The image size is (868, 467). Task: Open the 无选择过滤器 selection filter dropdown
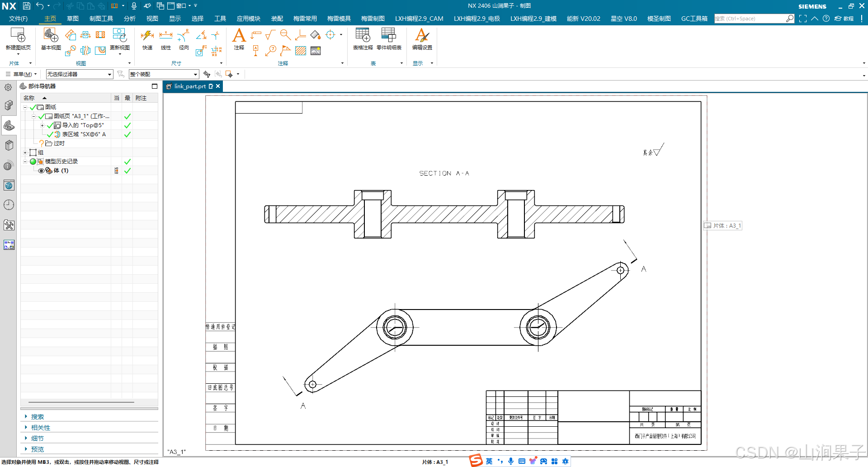pyautogui.click(x=79, y=74)
